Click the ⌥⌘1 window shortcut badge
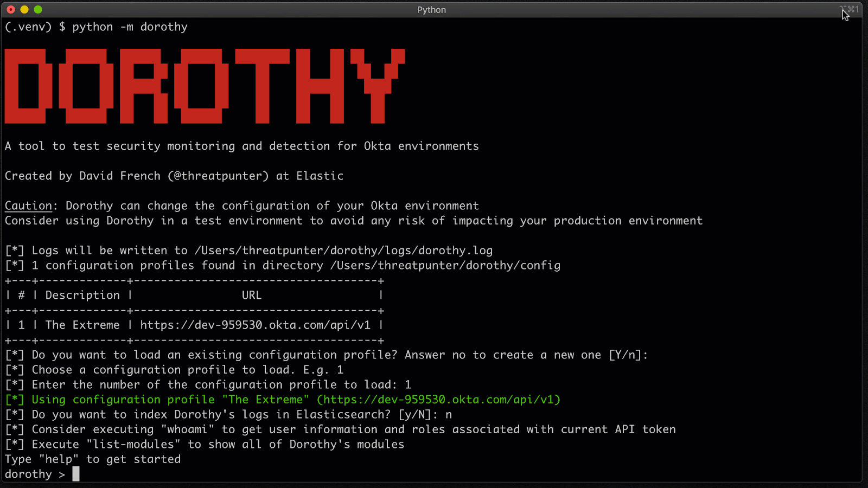The width and height of the screenshot is (868, 488). click(x=848, y=9)
